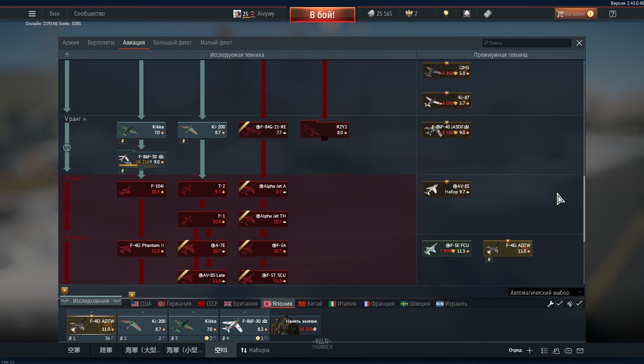
Task: Open the help question mark icon
Action: pyautogui.click(x=613, y=14)
